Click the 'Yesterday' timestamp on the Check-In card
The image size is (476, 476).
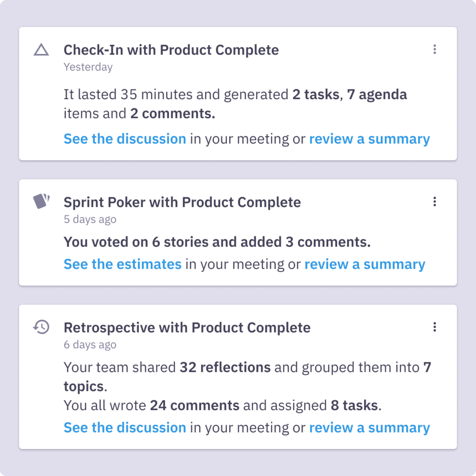[88, 67]
